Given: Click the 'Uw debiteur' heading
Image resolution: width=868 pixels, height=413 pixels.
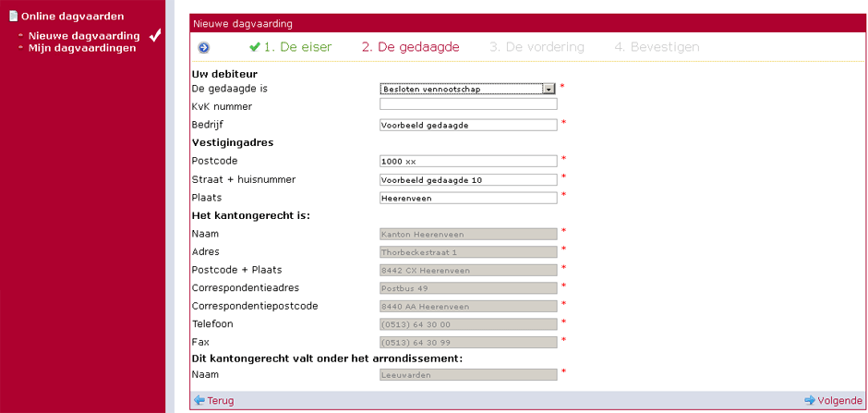Looking at the screenshot, I should [224, 74].
